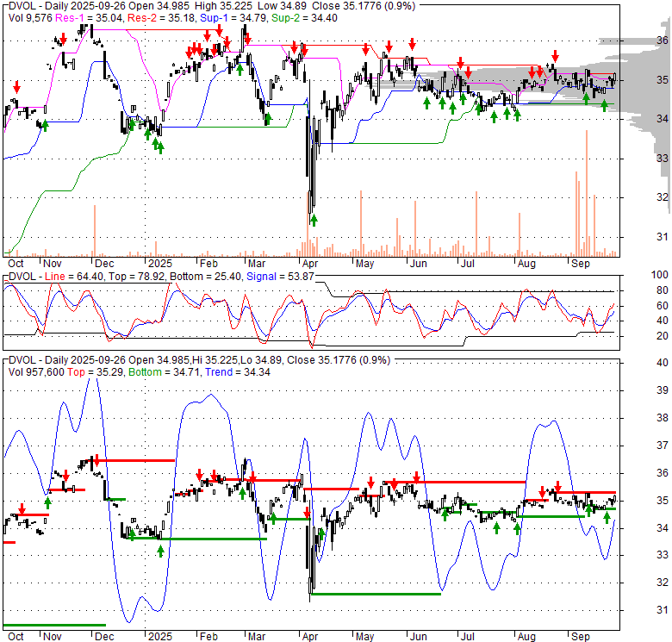Select the 'Line = 64.40' oscillator label
The width and height of the screenshot is (672, 642).
[74, 277]
